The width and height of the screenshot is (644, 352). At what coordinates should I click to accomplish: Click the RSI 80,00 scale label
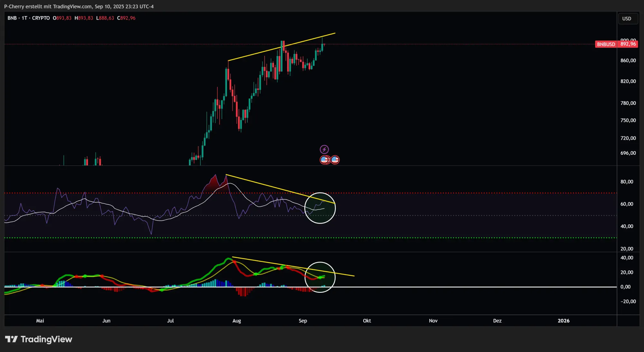coord(627,182)
